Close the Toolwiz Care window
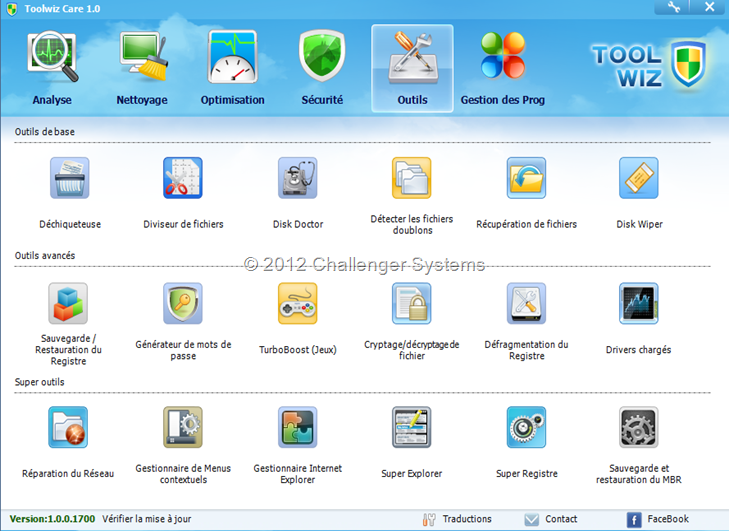Viewport: 729px width, 531px height. click(709, 7)
